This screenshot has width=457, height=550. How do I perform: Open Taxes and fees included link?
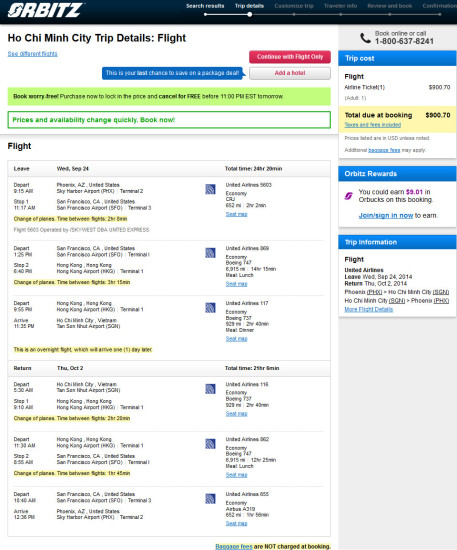(x=372, y=125)
